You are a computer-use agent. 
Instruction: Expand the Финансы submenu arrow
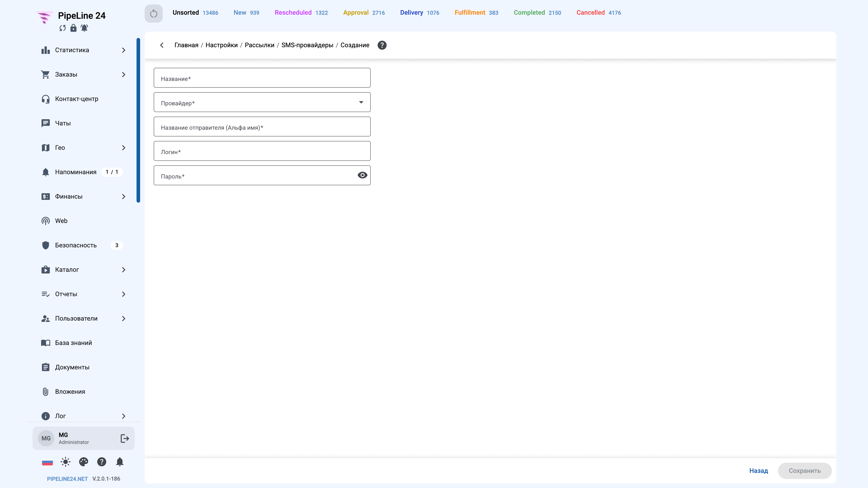pyautogui.click(x=124, y=197)
